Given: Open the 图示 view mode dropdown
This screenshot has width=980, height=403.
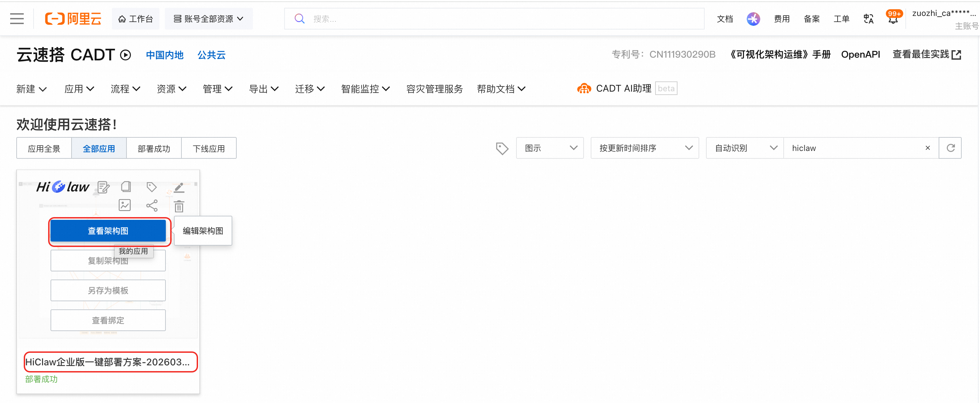Looking at the screenshot, I should tap(550, 148).
